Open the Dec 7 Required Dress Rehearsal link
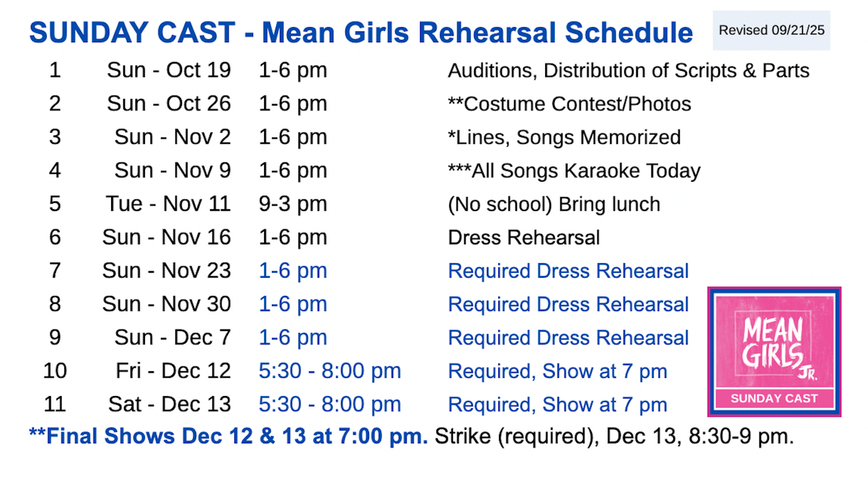This screenshot has width=868, height=479. click(x=568, y=338)
